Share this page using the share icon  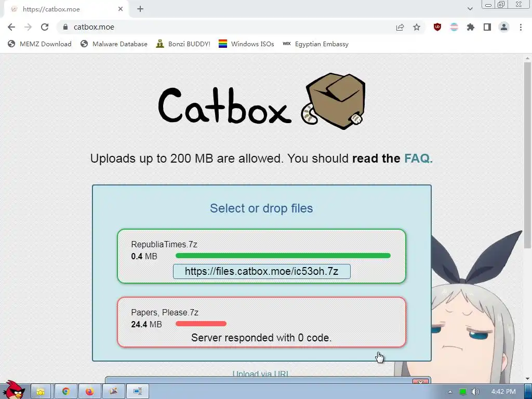[400, 27]
